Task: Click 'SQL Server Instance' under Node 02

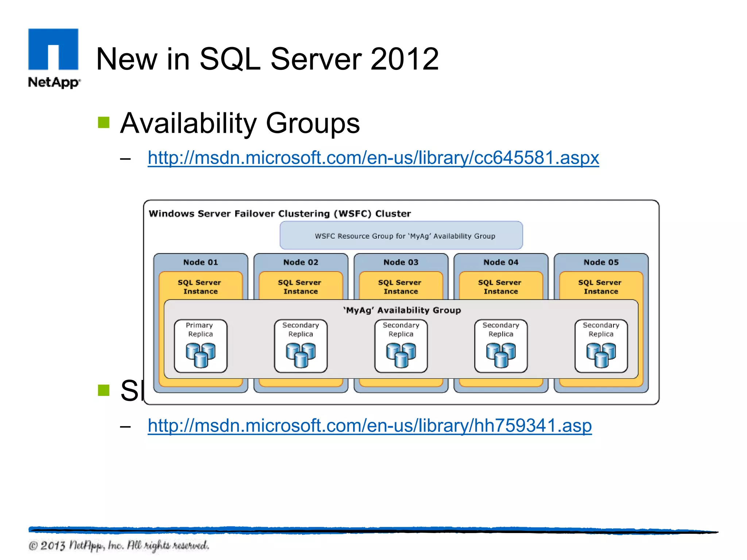Action: click(x=300, y=287)
